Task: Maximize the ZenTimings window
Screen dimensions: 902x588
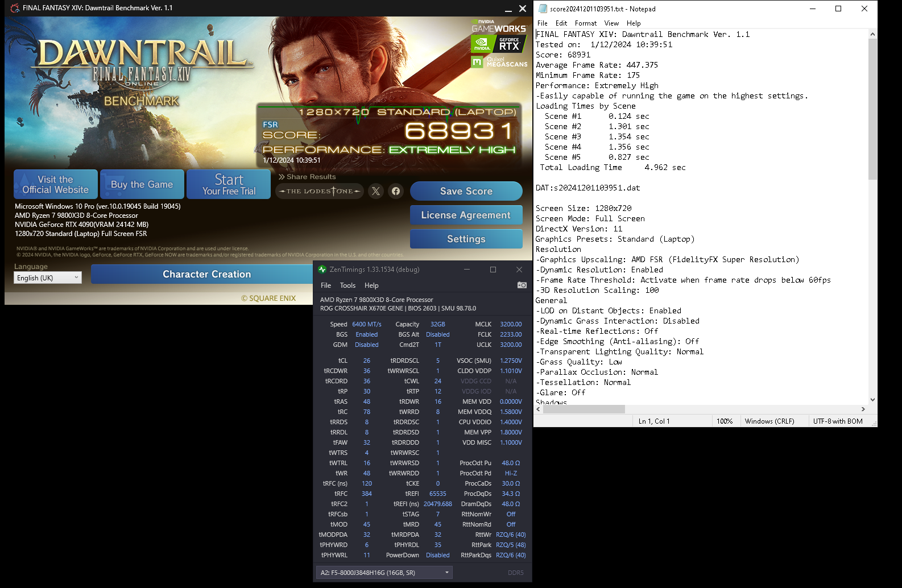Action: 493,270
